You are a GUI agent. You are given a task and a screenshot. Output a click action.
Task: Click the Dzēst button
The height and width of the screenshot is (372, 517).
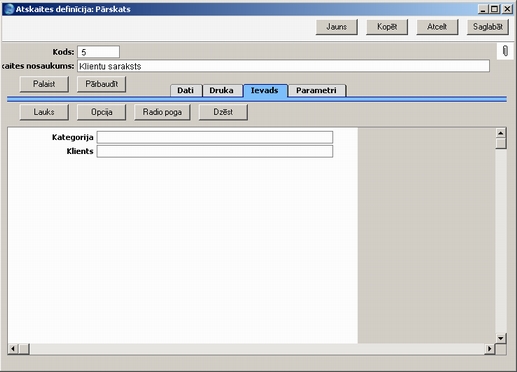223,112
